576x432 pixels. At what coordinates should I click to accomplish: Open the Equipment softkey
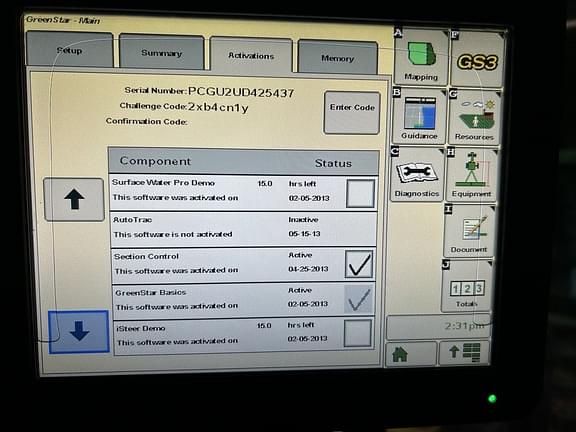click(x=471, y=175)
